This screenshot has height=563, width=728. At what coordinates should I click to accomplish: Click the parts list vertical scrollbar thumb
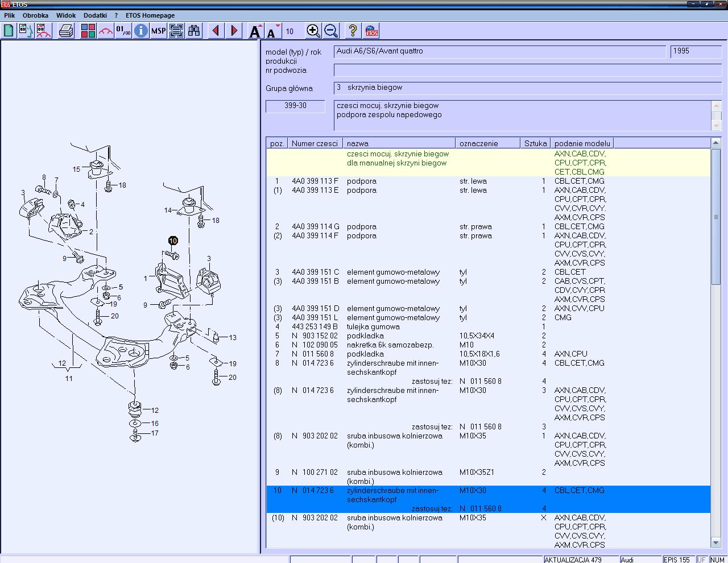point(716,217)
